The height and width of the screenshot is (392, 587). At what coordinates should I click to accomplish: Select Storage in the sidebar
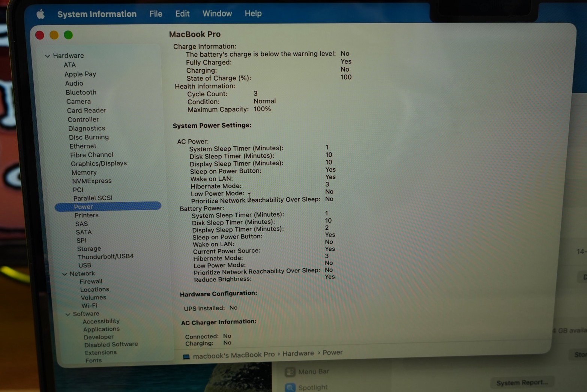tap(89, 249)
